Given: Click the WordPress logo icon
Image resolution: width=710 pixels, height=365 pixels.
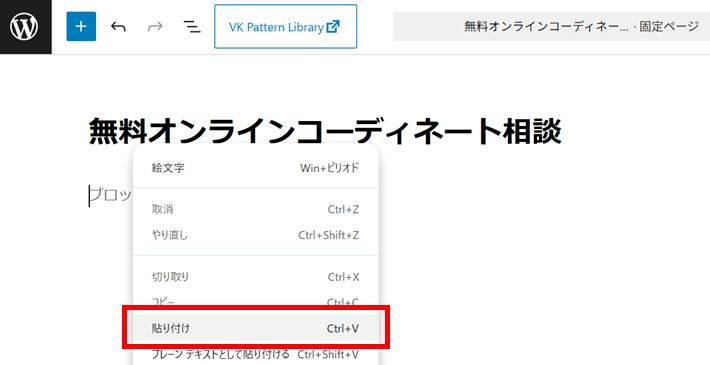Looking at the screenshot, I should [x=25, y=27].
